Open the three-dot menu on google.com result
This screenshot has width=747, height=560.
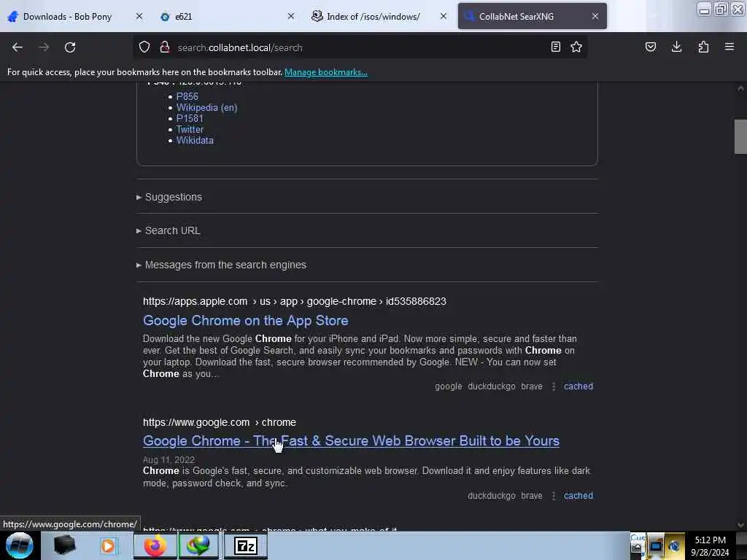click(553, 496)
